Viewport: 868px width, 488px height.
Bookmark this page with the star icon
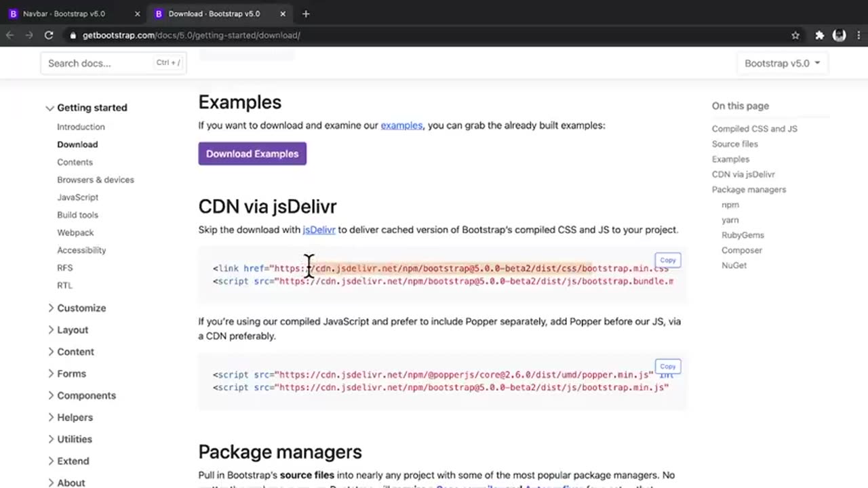coord(795,35)
